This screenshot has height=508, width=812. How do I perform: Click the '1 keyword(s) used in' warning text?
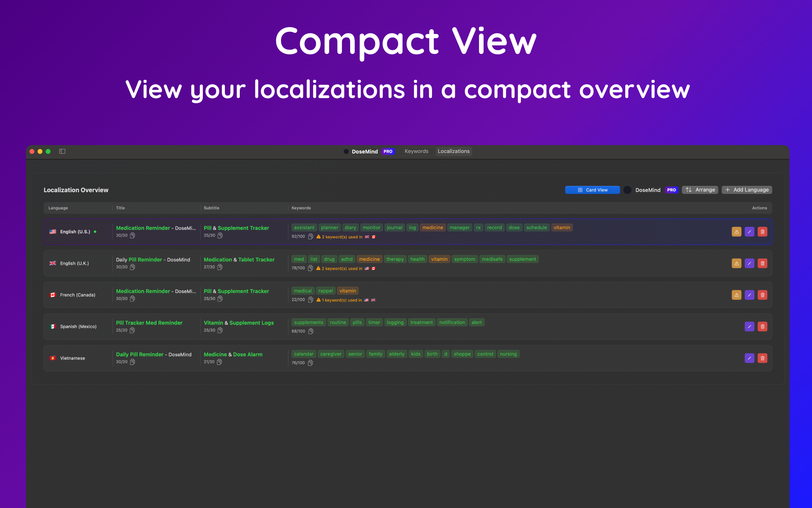tap(346, 300)
